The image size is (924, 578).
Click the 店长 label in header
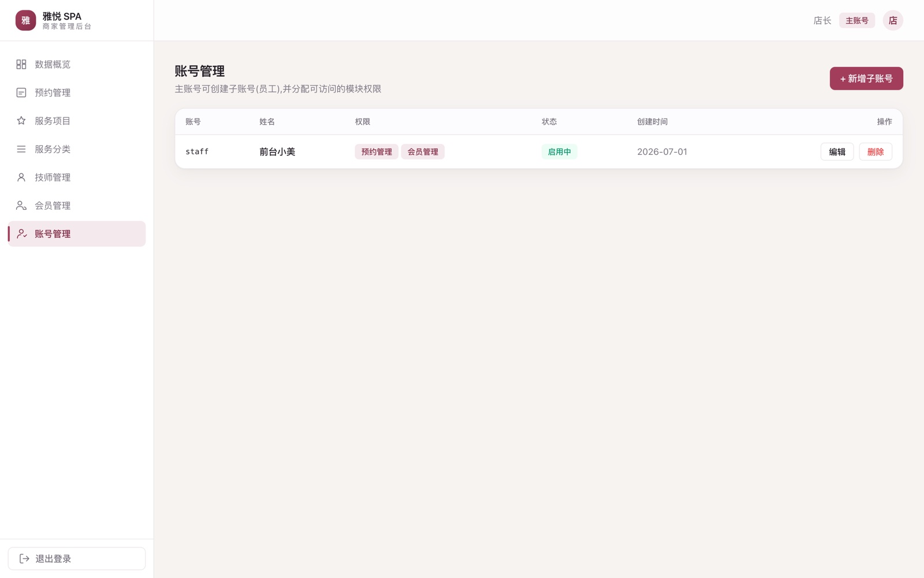point(822,20)
